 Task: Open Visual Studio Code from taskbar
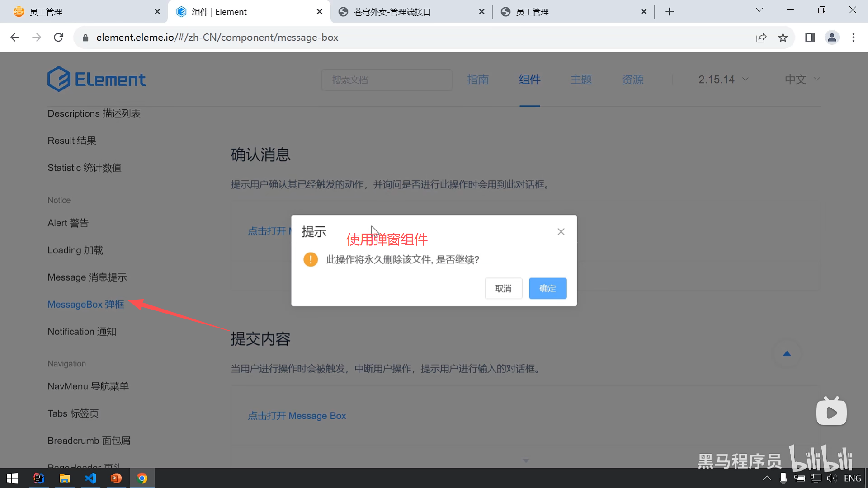(90, 478)
